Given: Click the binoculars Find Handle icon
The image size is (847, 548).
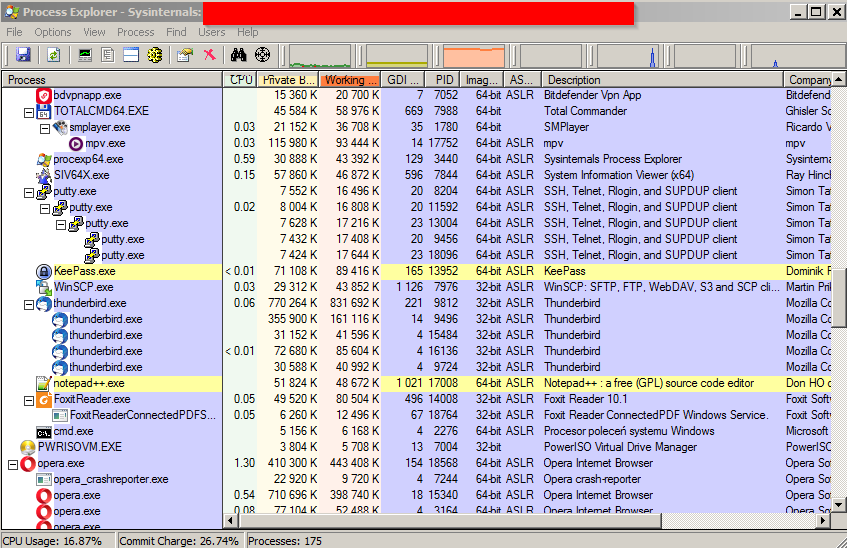Looking at the screenshot, I should coord(238,55).
